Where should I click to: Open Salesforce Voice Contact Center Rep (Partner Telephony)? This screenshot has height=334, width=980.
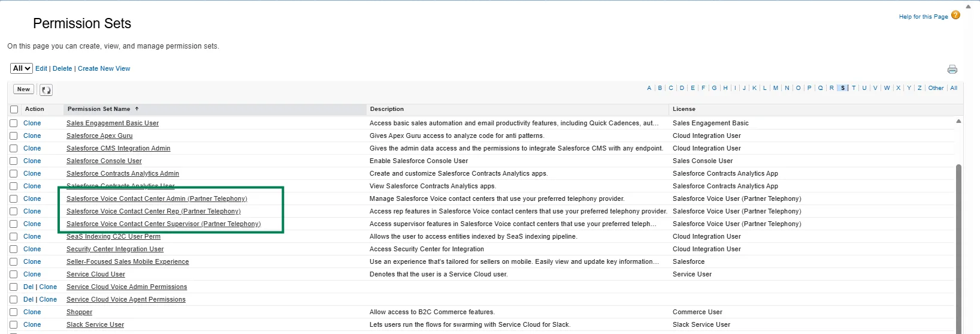(153, 211)
